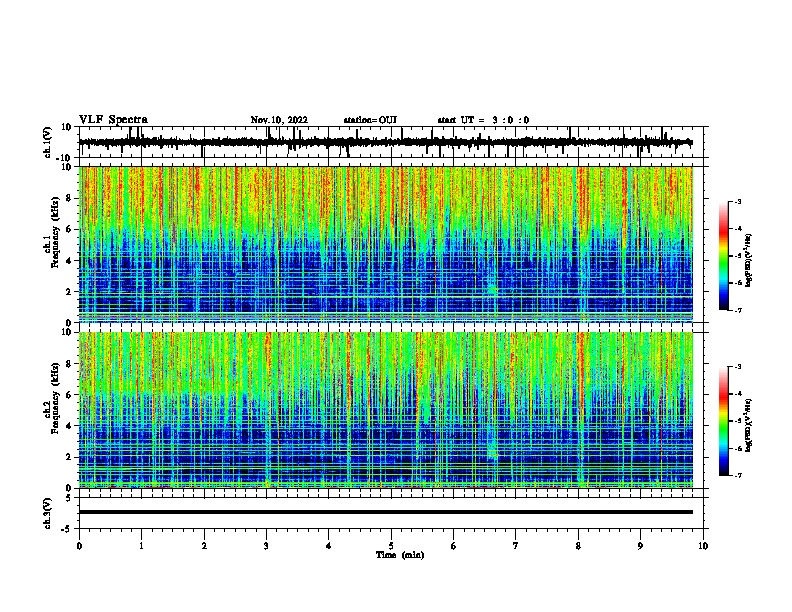Click time axis tick label "6"
The height and width of the screenshot is (612, 792).
[454, 546]
